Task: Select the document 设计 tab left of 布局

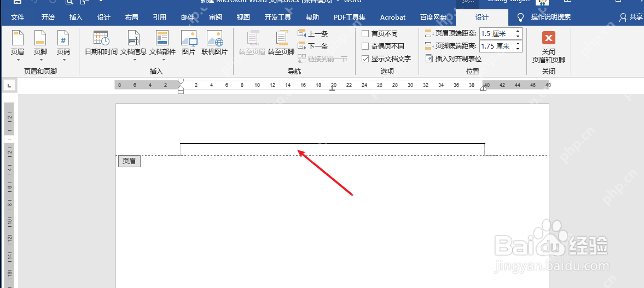Action: (x=104, y=17)
